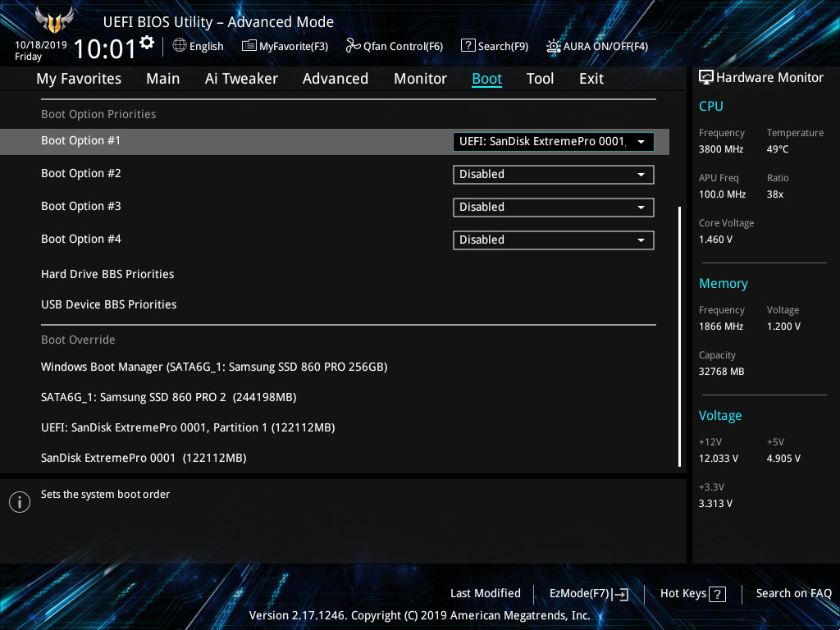Boot from Windows Boot Manager entry
The width and height of the screenshot is (840, 630).
point(214,367)
